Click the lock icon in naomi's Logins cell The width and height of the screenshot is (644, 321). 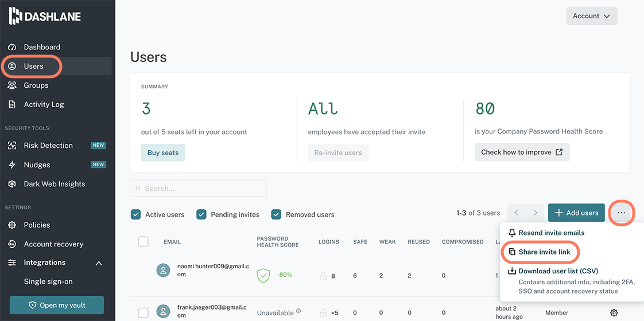[x=323, y=276]
